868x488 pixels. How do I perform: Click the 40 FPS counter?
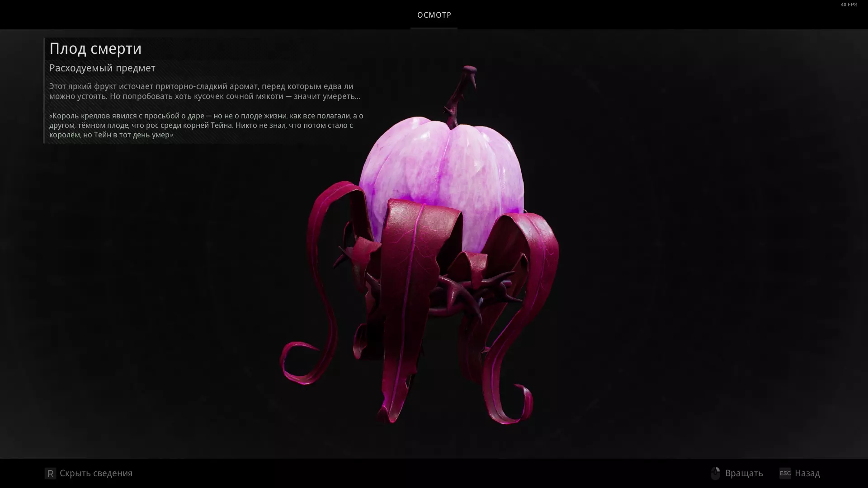point(849,5)
